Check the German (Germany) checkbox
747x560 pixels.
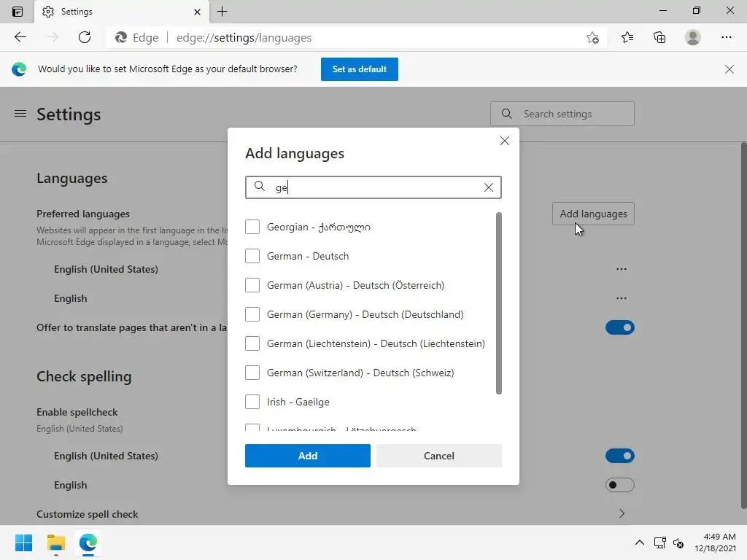252,314
